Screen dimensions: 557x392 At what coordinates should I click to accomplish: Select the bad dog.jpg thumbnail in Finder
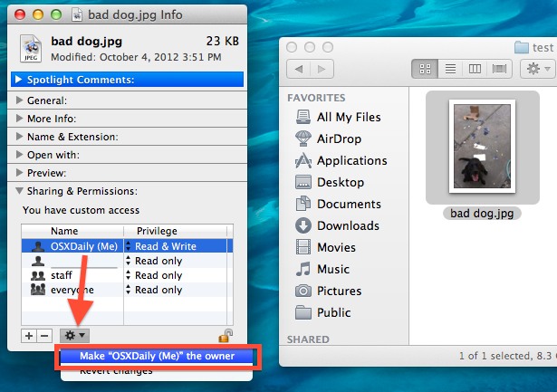[482, 147]
